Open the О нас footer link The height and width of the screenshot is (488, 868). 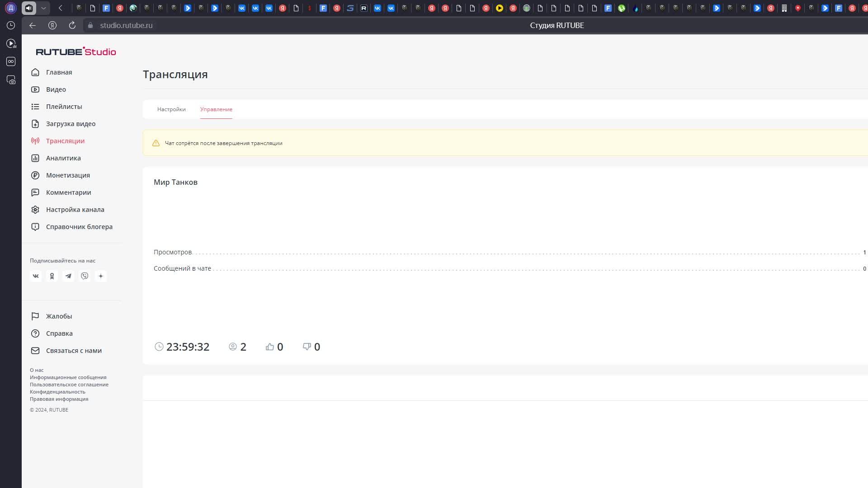(37, 370)
